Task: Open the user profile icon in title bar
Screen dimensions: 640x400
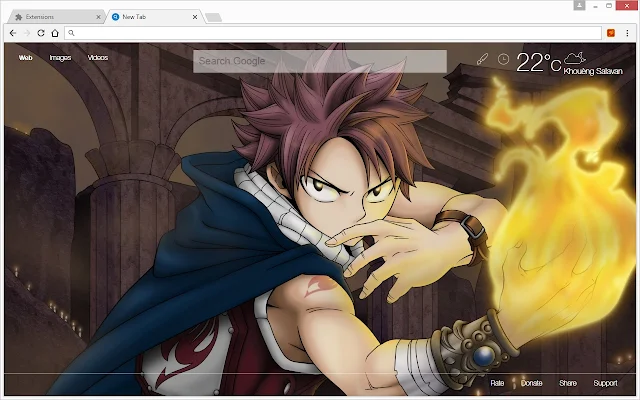Action: [x=579, y=5]
